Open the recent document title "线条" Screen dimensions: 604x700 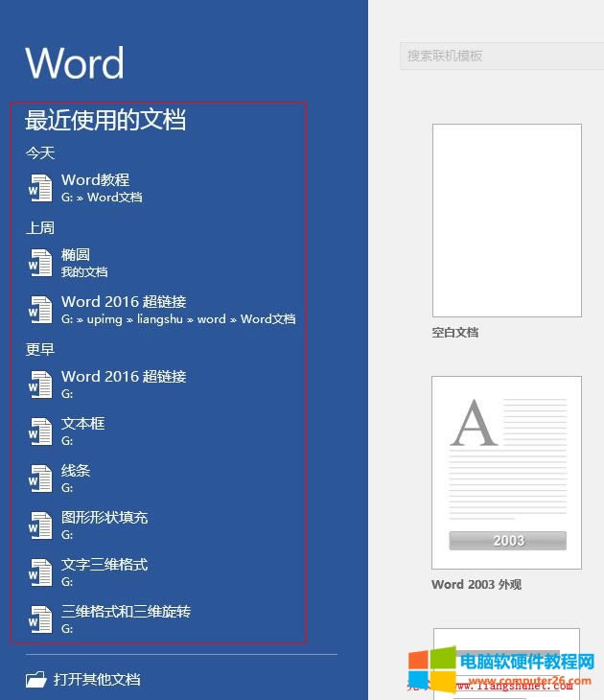click(x=76, y=471)
